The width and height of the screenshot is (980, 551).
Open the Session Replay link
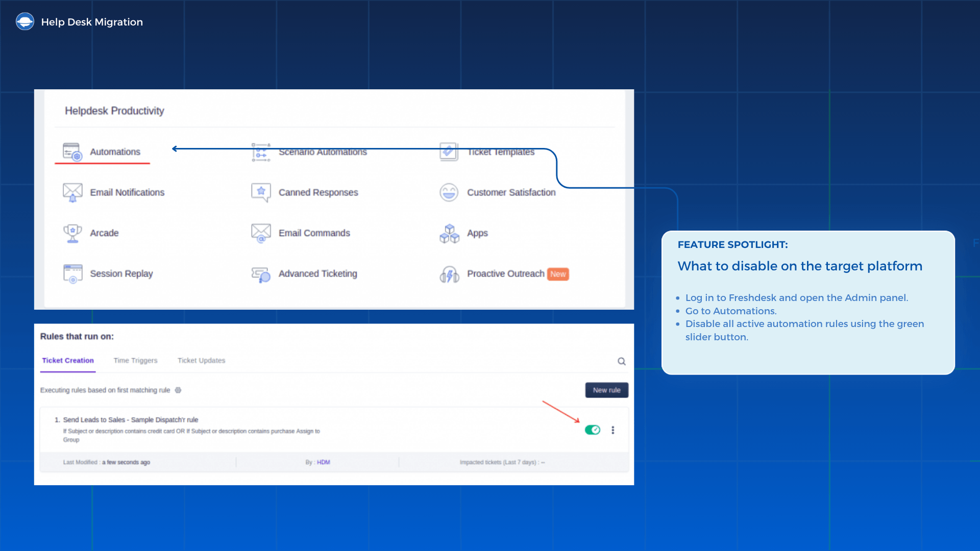(121, 274)
